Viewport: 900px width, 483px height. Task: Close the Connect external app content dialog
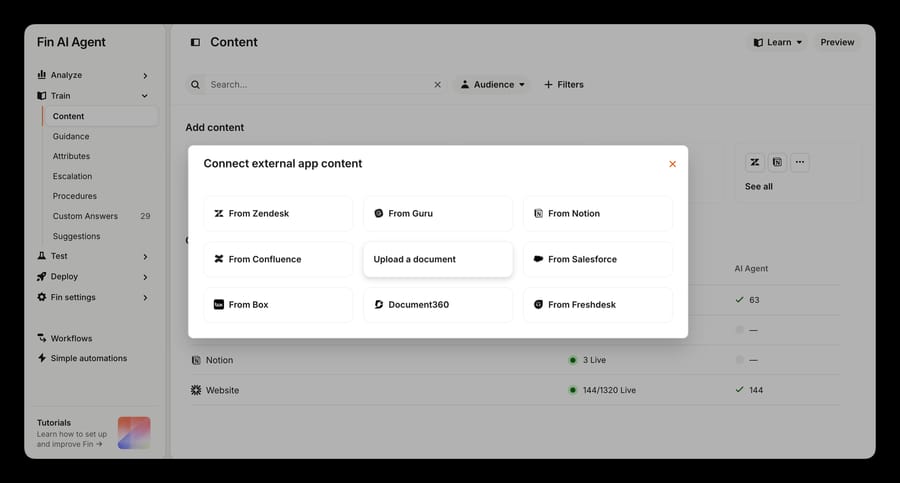pos(672,164)
